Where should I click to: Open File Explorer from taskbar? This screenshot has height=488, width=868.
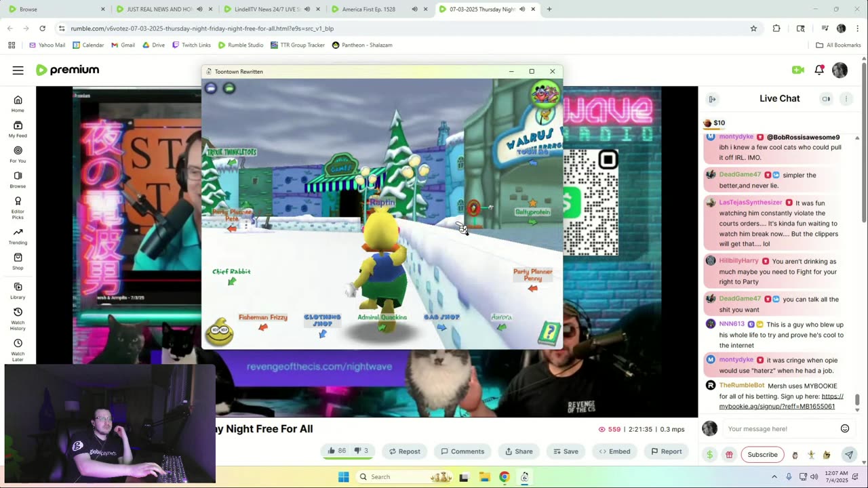click(x=484, y=476)
